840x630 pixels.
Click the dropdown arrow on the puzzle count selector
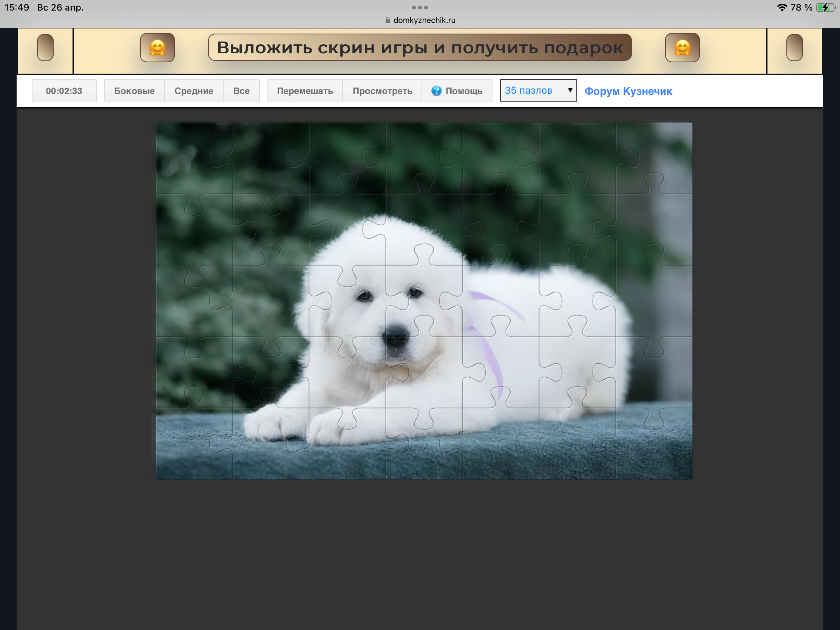tap(570, 90)
